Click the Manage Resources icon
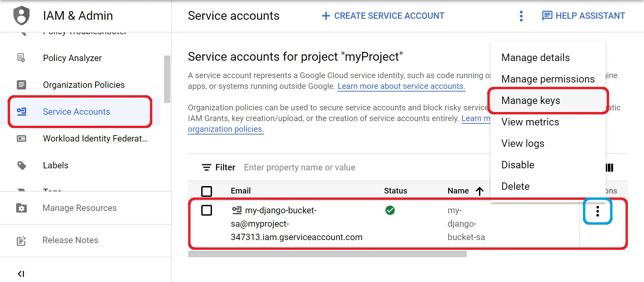The height and width of the screenshot is (282, 644). 21,208
